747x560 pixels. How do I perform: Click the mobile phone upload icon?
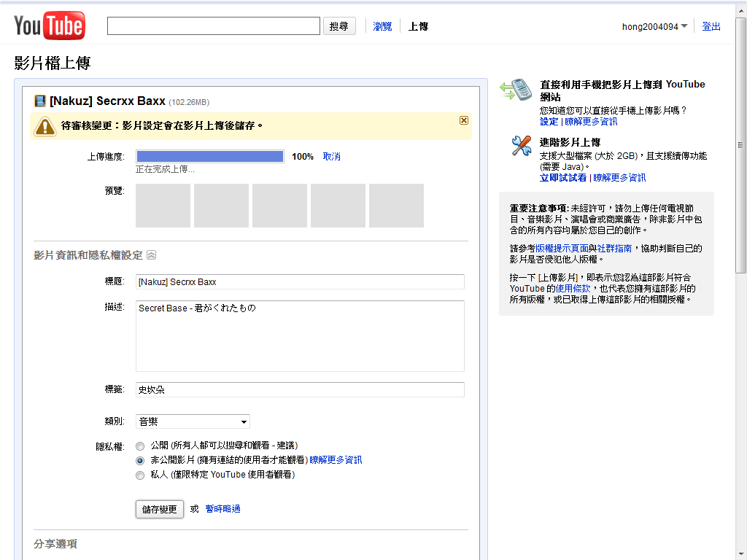coord(517,90)
